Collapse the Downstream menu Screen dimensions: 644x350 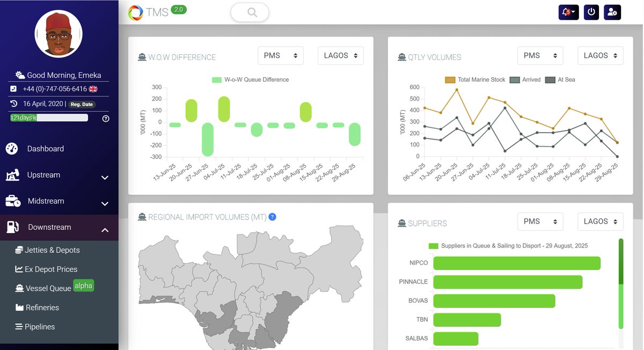coord(59,228)
